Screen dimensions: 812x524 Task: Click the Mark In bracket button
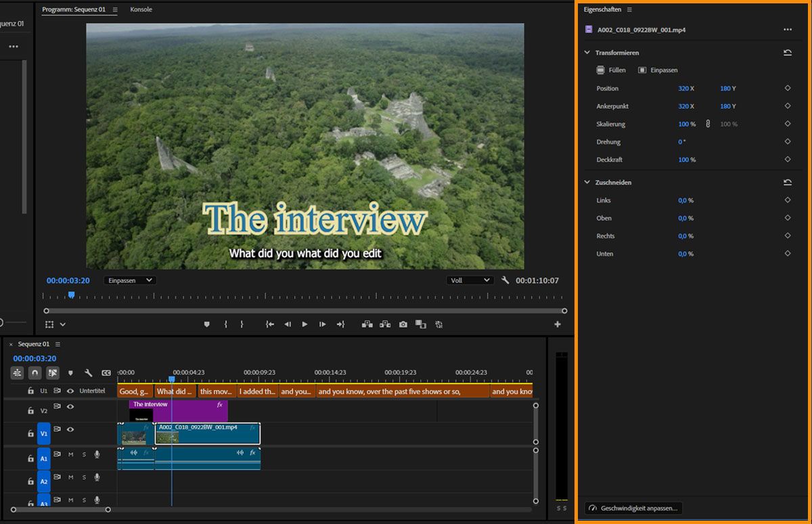tap(226, 325)
